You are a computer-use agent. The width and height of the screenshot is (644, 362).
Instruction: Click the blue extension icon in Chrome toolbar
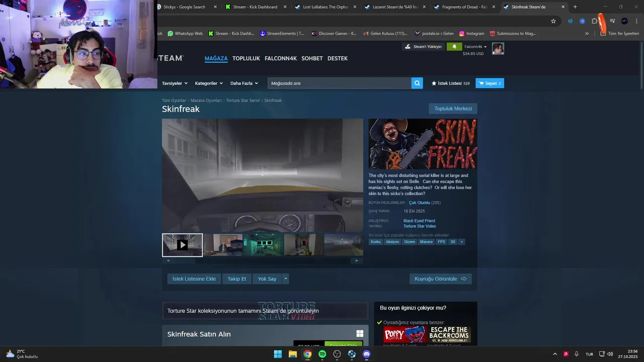pyautogui.click(x=582, y=21)
